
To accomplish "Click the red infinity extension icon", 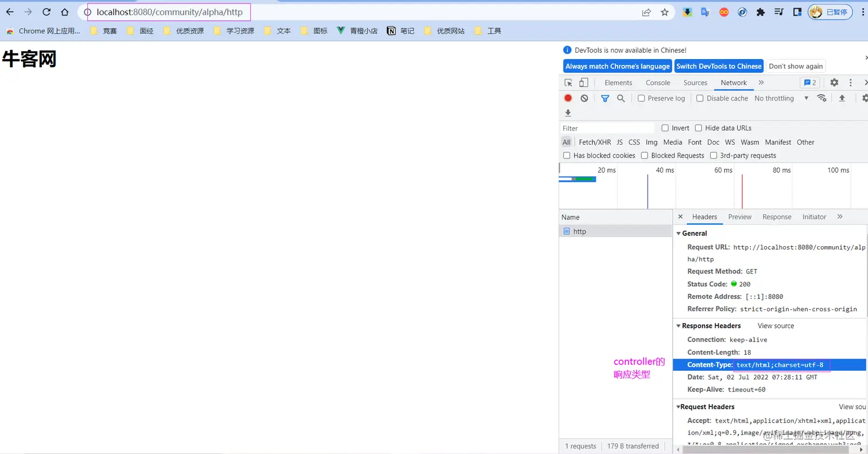I will pos(724,12).
